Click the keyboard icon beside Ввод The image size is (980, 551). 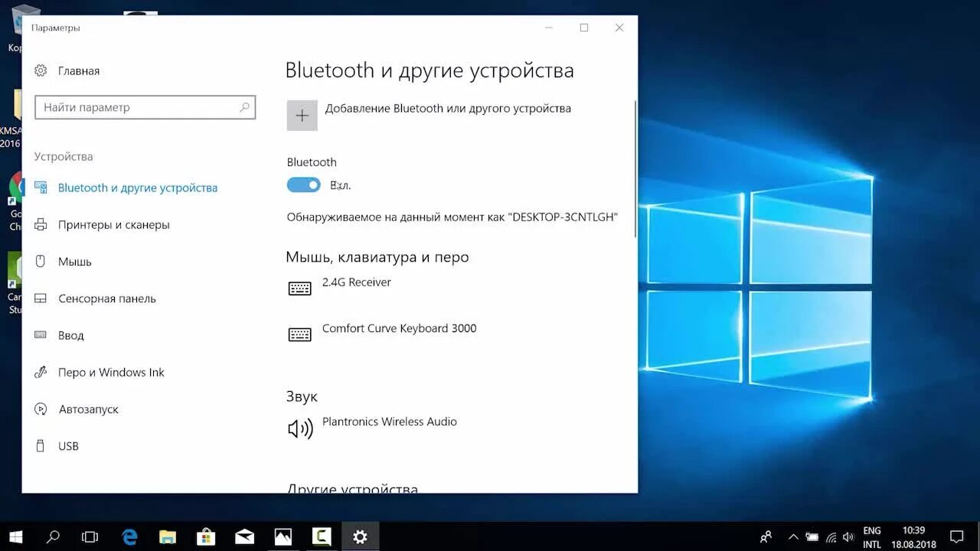point(41,335)
